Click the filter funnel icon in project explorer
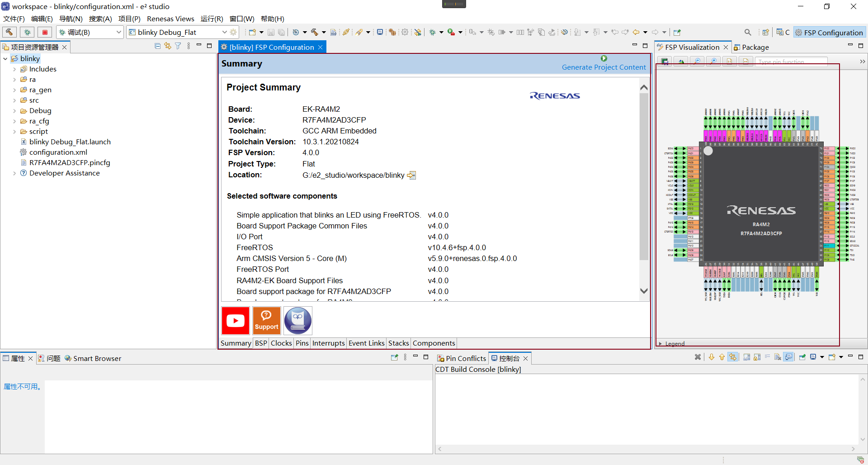 tap(178, 46)
